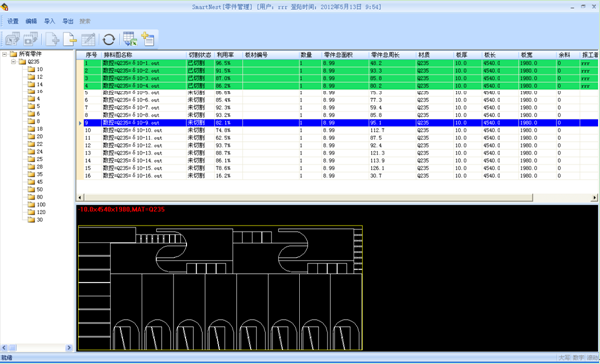Open the 导出 menu

click(68, 21)
